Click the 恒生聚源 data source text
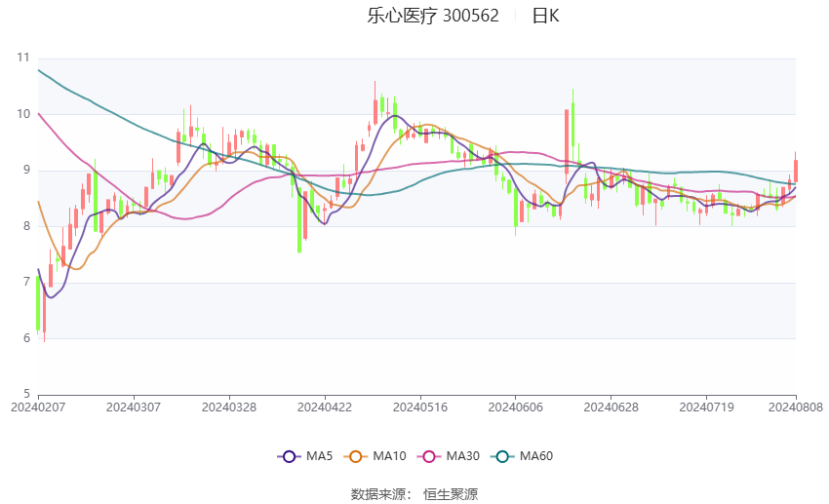 coord(451,494)
